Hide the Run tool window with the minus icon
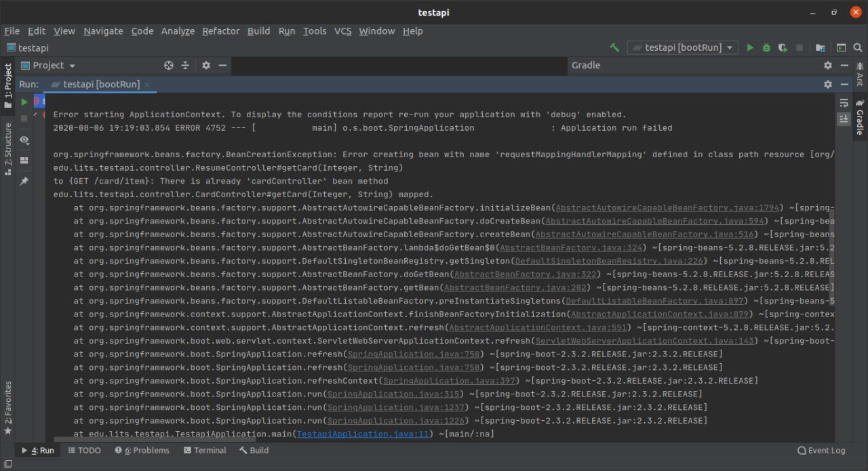The height and width of the screenshot is (471, 868). [844, 84]
